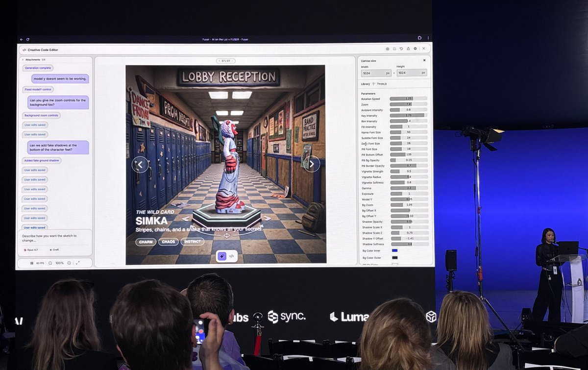Screen dimensions: 588x370
Task: Adjust the Gamma slider
Action: [409, 188]
